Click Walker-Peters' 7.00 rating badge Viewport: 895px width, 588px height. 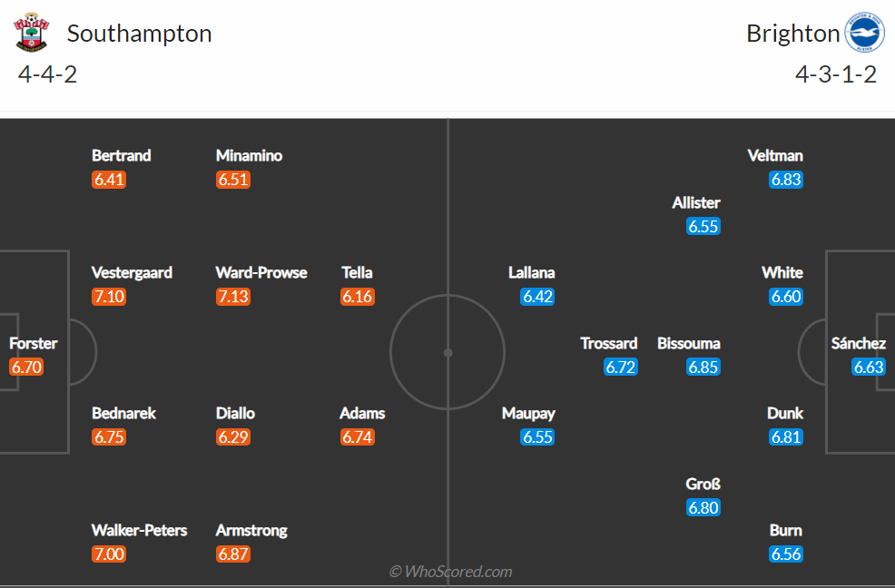(109, 554)
